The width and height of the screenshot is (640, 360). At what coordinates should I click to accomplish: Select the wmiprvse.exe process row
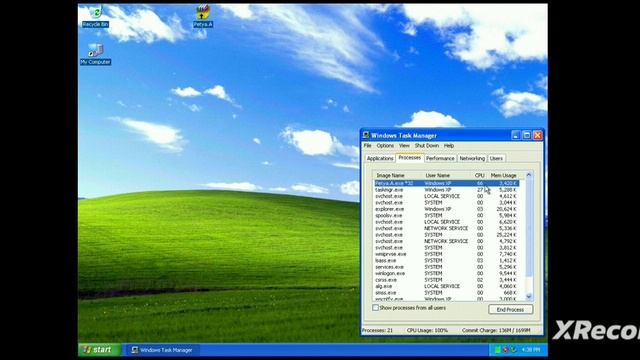click(447, 254)
